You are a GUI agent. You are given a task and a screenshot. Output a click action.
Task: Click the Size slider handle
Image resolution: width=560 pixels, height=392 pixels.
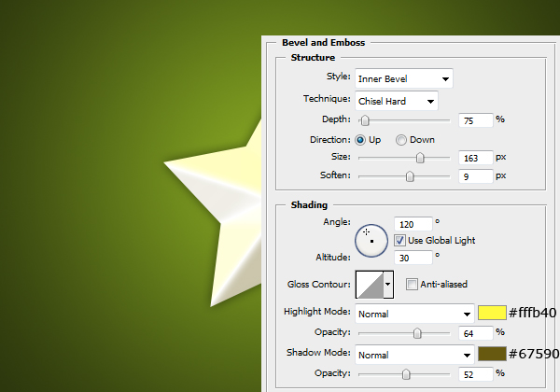click(420, 158)
